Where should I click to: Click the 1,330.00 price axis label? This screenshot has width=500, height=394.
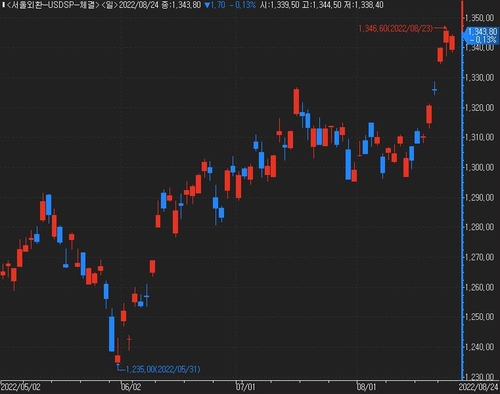480,77
